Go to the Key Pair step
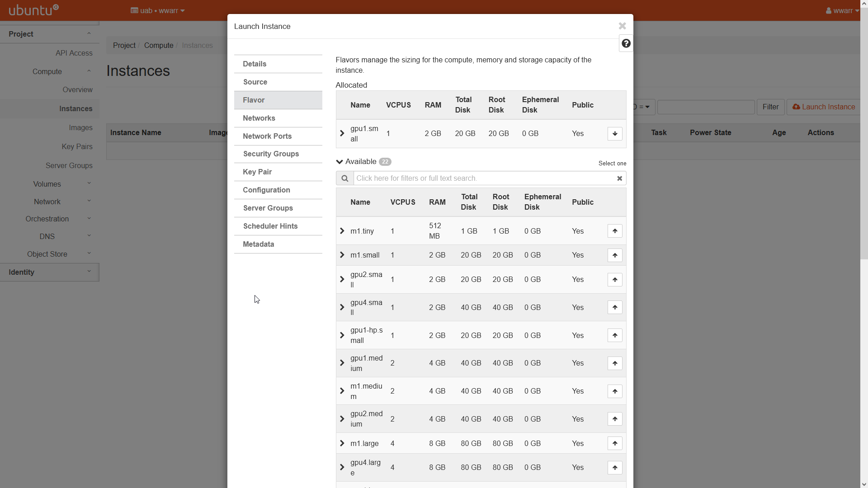Viewport: 868px width, 488px height. click(x=278, y=172)
